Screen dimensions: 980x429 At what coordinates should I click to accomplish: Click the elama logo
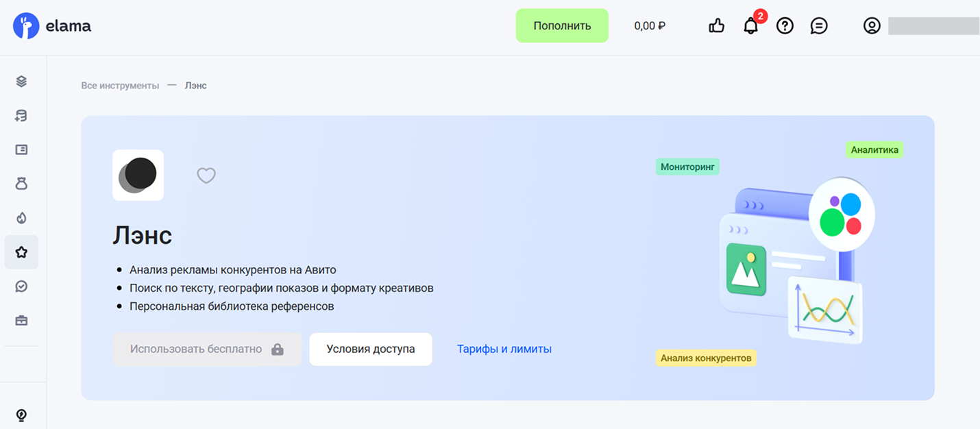pyautogui.click(x=52, y=26)
